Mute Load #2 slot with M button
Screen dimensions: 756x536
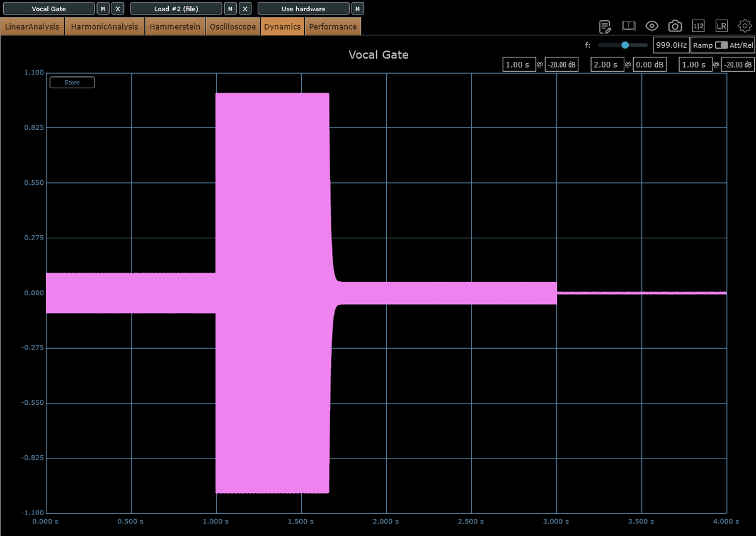pos(231,9)
